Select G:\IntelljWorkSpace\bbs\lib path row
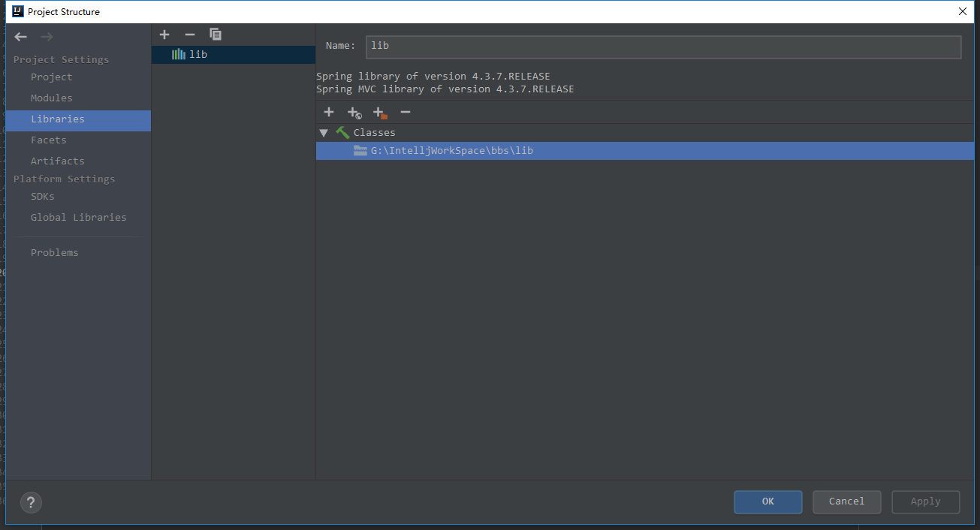Viewport: 980px width, 530px height. pos(645,151)
